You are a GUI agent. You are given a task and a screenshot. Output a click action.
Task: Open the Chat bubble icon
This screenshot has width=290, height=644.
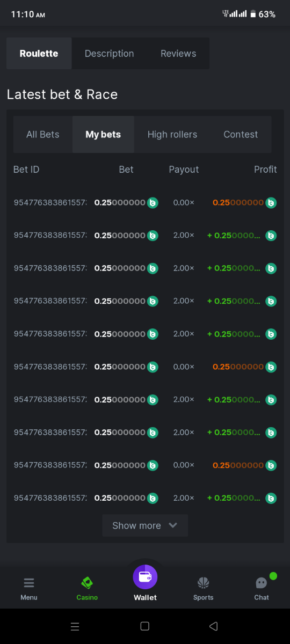click(262, 583)
